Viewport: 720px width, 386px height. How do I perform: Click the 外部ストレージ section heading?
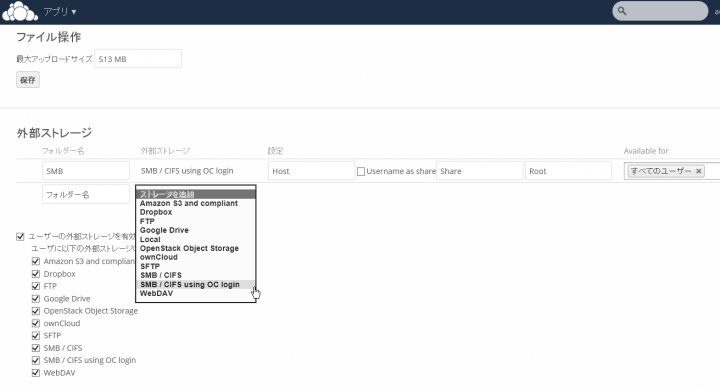pyautogui.click(x=54, y=133)
